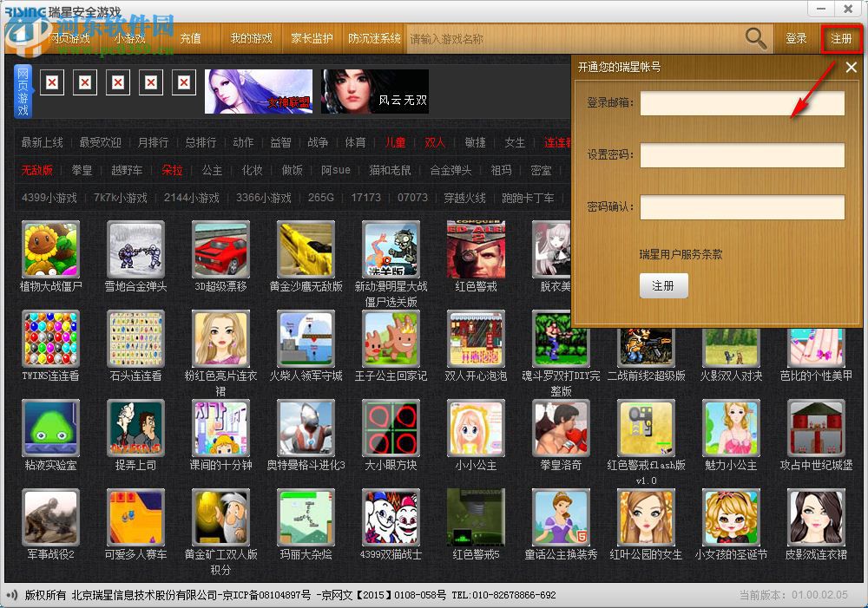Launch the 红色警戒 game icon
The height and width of the screenshot is (608, 868).
476,251
